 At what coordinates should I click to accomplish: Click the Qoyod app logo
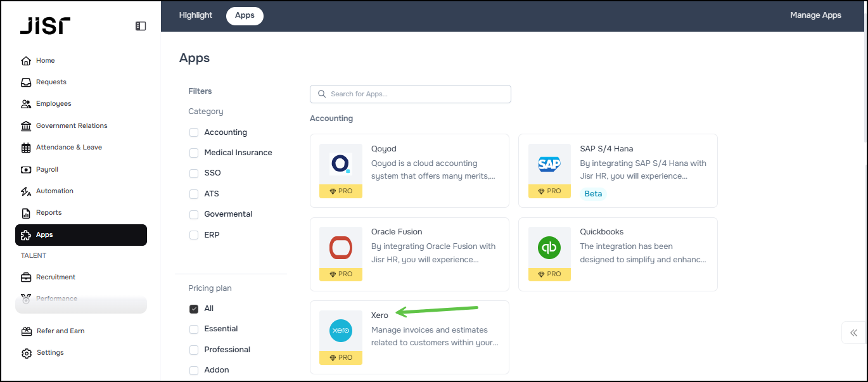[x=341, y=164]
